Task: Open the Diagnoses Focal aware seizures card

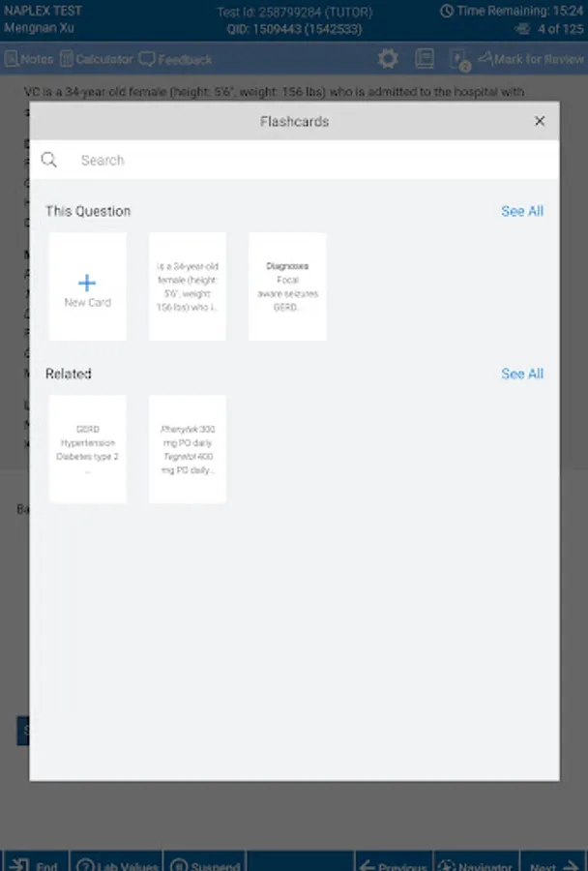Action: pyautogui.click(x=287, y=286)
